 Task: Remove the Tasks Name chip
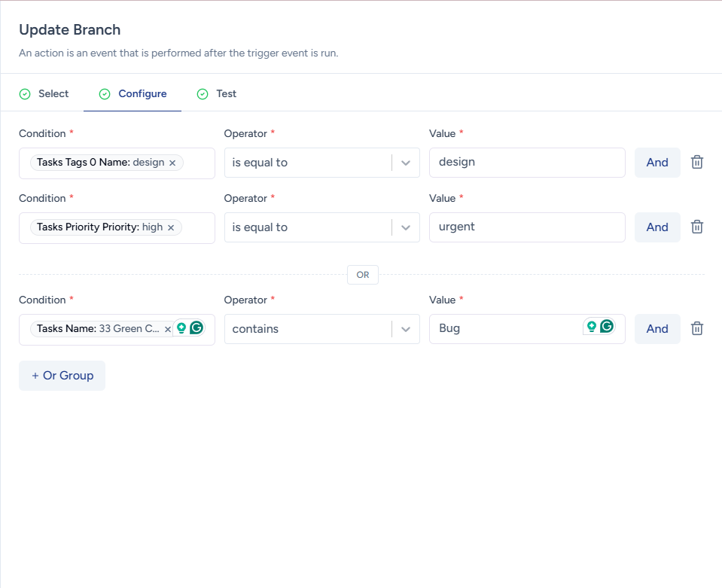coord(167,329)
